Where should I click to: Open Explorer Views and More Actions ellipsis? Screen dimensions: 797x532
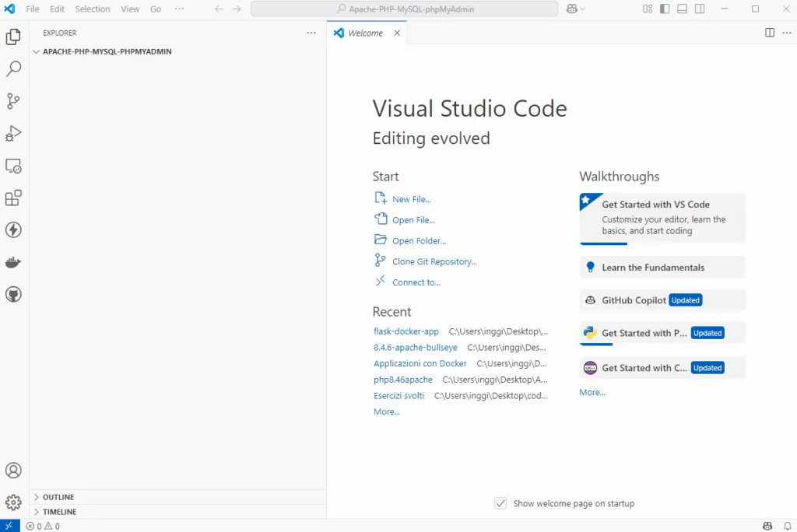(x=311, y=33)
